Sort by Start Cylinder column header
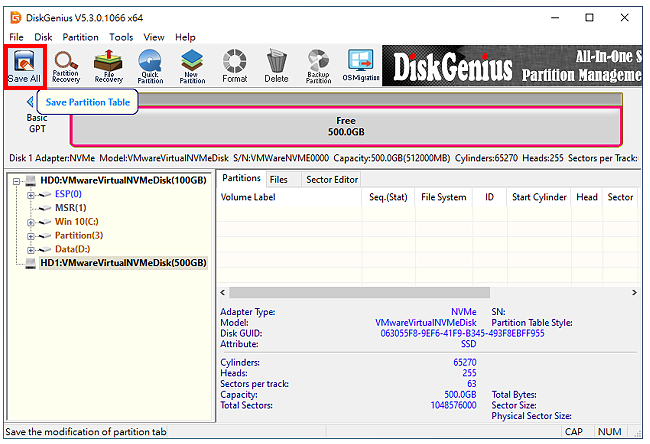Image resolution: width=650 pixels, height=444 pixels. click(539, 197)
